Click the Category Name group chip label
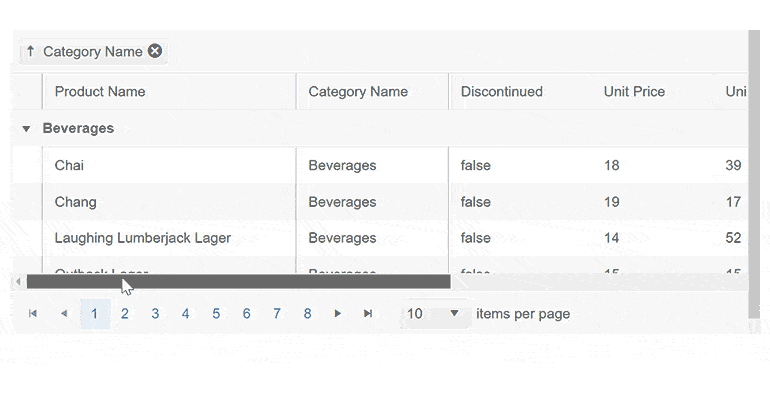The width and height of the screenshot is (770, 395). tap(93, 52)
